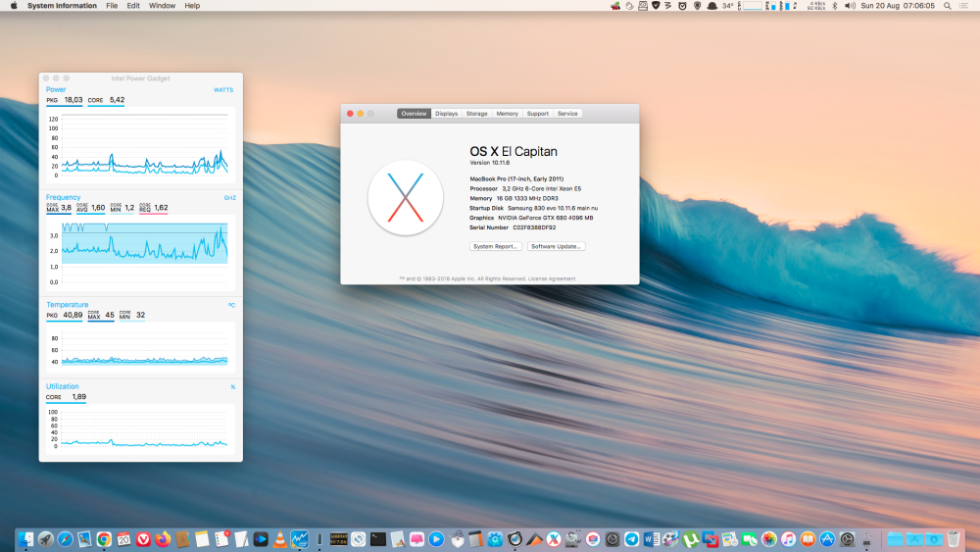Switch to the Storage tab

click(x=476, y=114)
